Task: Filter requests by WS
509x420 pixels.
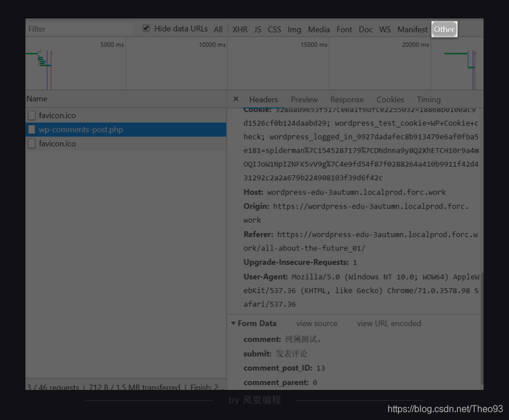Action: pos(385,30)
